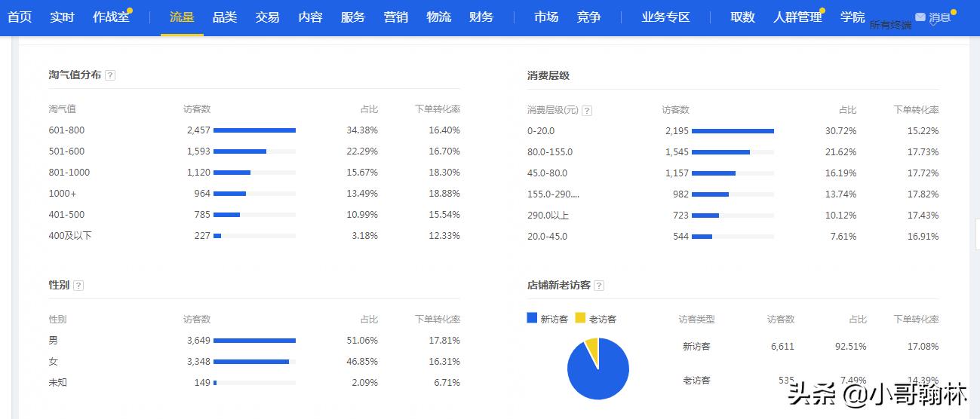
Task: Click the 92.51% share value
Action: click(850, 347)
